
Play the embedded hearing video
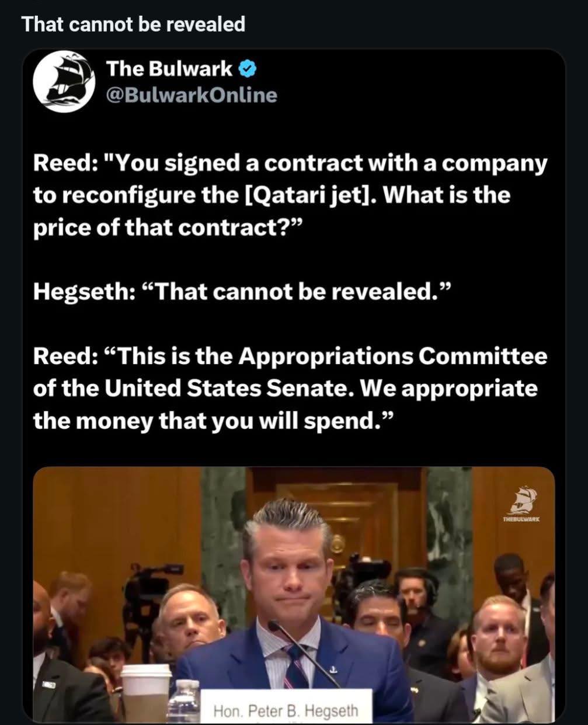tap(294, 594)
